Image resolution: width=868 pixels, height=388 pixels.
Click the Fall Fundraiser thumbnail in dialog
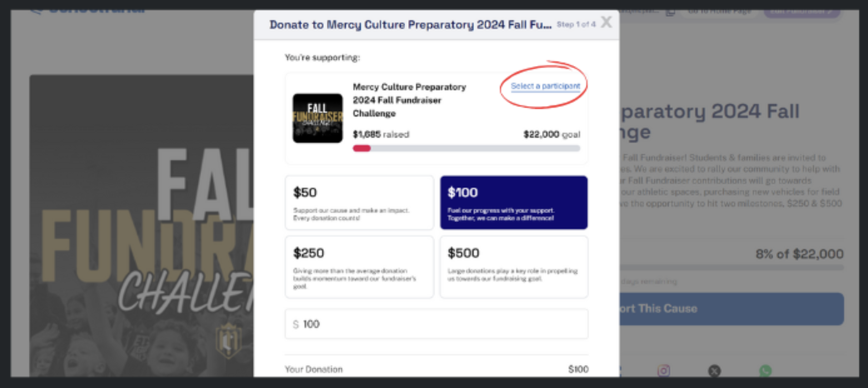click(317, 118)
